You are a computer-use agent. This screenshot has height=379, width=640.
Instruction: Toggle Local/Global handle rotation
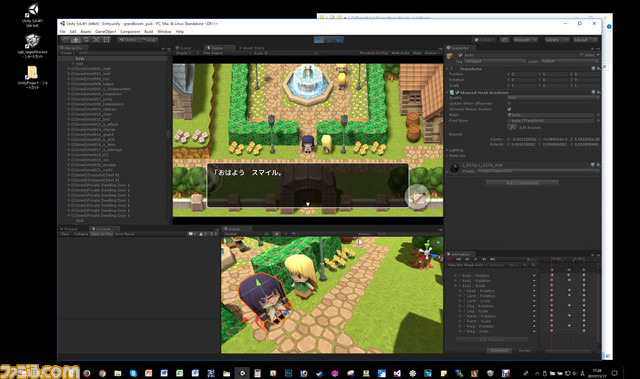pos(149,40)
